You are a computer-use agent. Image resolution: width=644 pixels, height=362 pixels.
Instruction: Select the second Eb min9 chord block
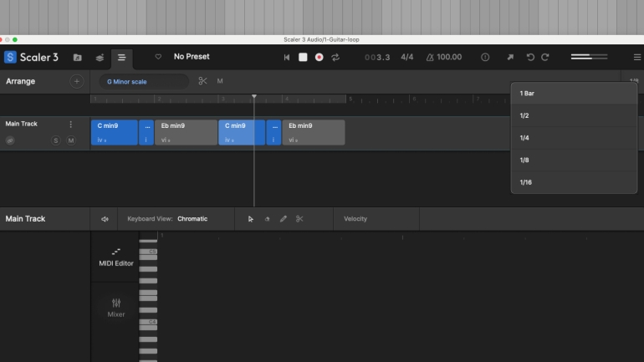pyautogui.click(x=314, y=133)
